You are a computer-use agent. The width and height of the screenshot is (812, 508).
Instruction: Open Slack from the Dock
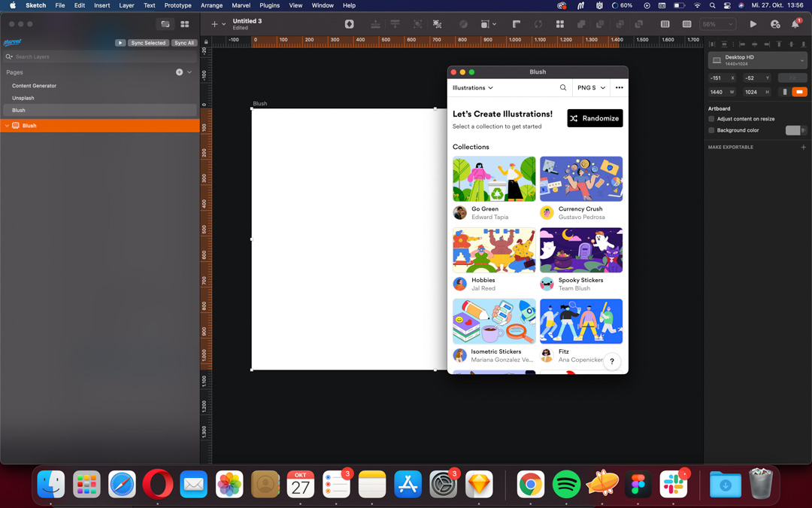tap(674, 484)
